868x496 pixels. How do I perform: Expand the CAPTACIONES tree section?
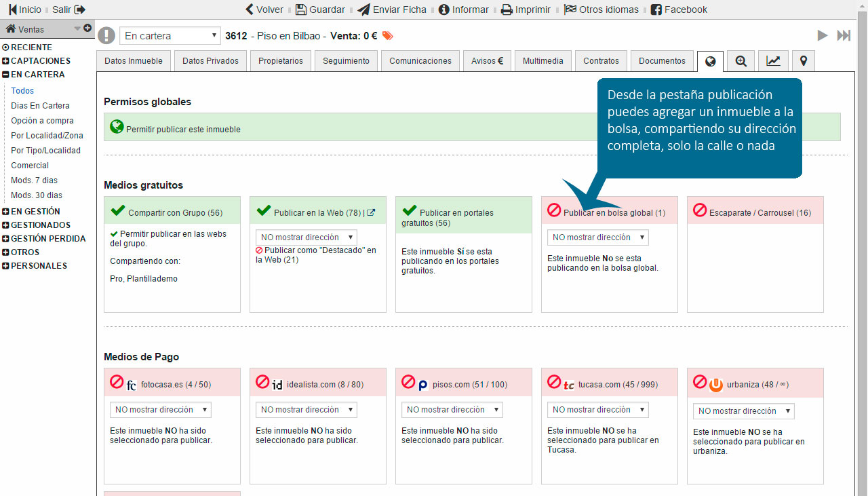click(x=6, y=61)
